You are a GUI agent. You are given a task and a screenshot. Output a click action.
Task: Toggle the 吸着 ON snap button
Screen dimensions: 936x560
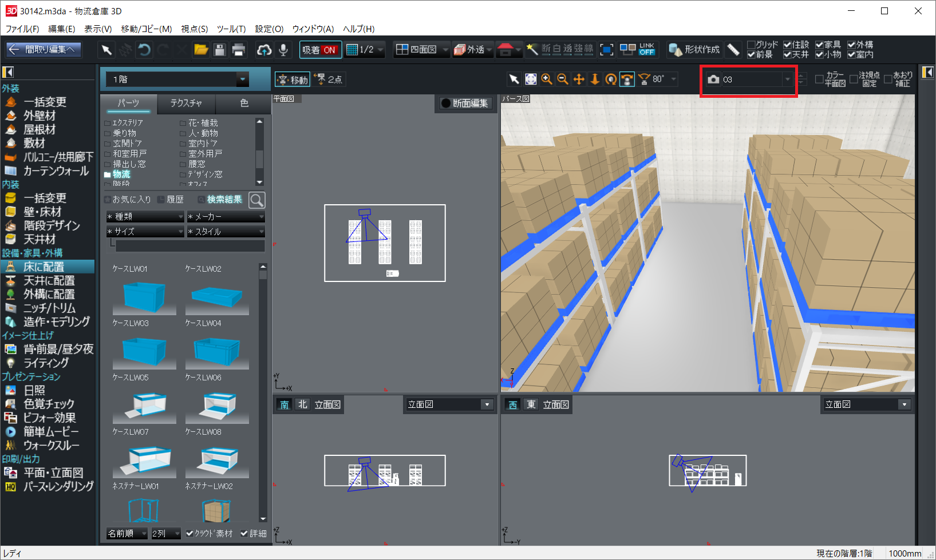coord(320,50)
